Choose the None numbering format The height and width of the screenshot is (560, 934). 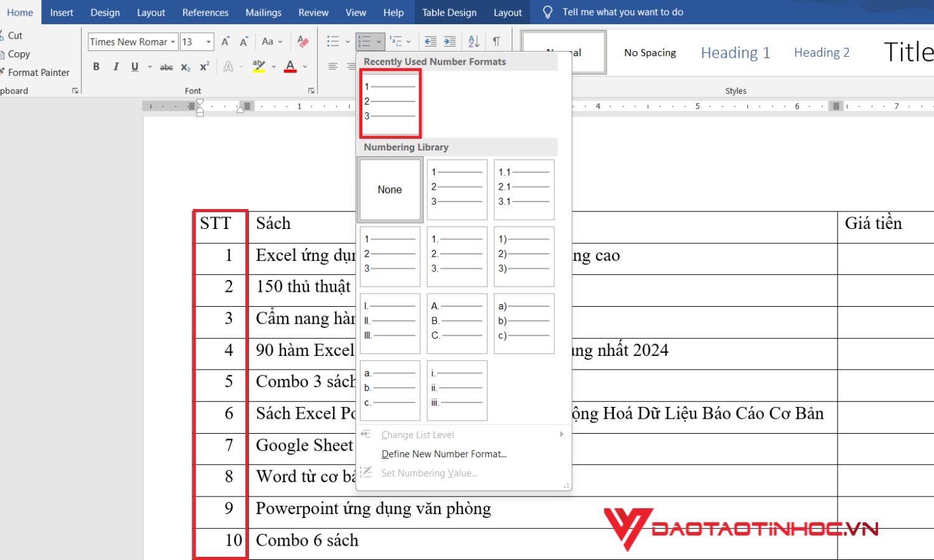tap(390, 189)
